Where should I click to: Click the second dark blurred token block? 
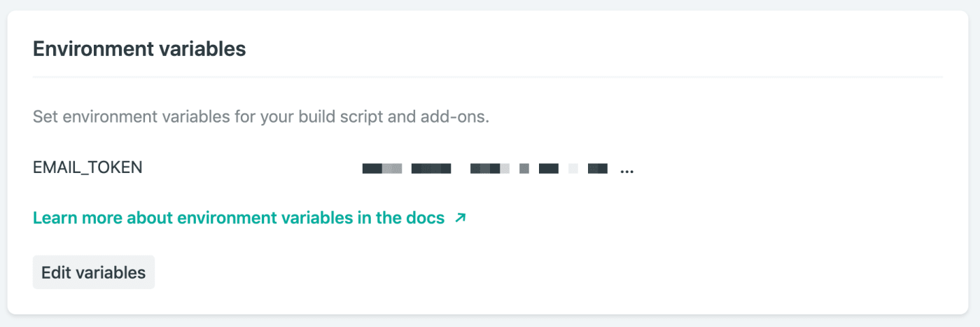tap(430, 168)
